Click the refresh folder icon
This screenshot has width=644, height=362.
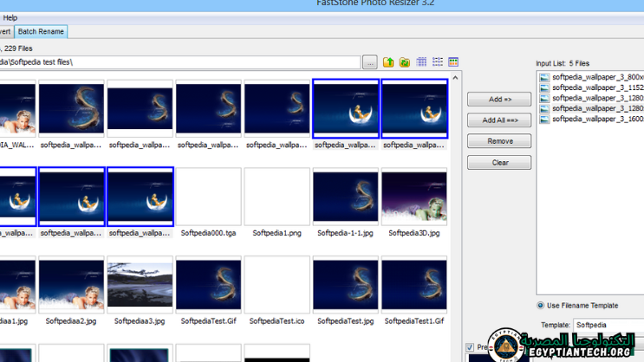(x=404, y=62)
